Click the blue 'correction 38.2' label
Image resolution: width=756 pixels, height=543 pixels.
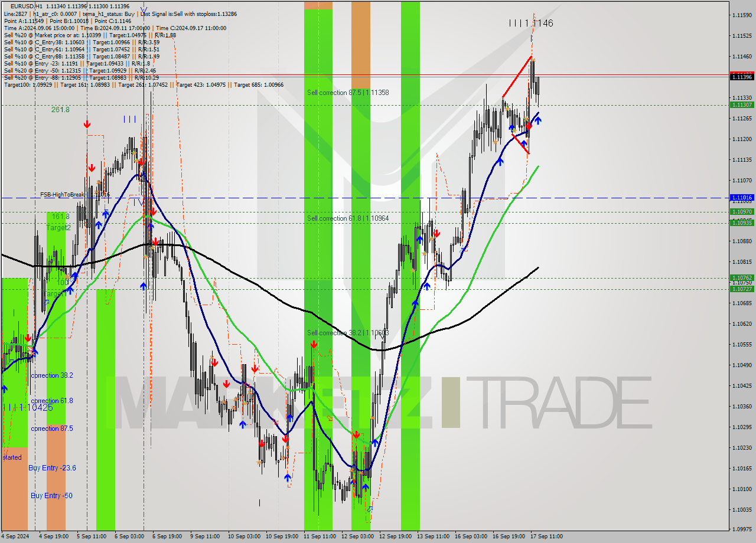coord(52,375)
